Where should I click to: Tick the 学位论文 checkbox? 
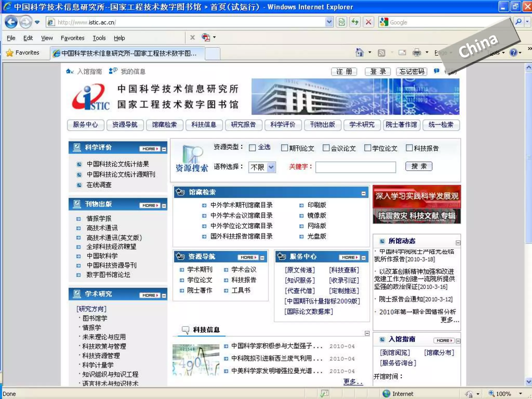(x=368, y=148)
